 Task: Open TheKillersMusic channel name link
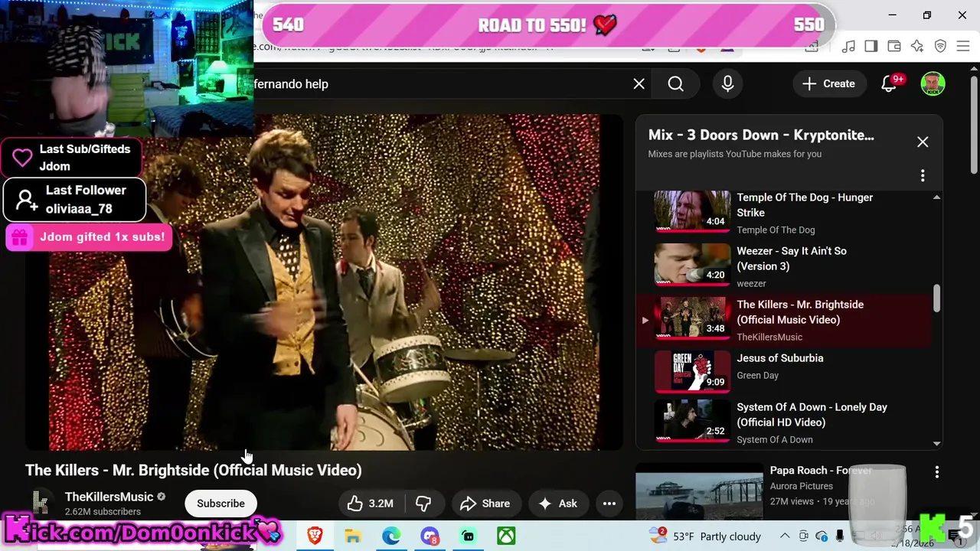click(x=109, y=497)
